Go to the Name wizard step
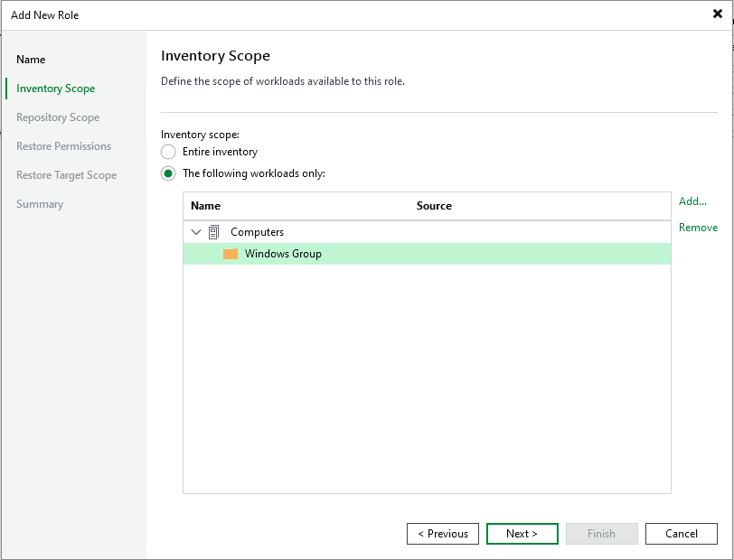This screenshot has height=560, width=734. coord(31,60)
